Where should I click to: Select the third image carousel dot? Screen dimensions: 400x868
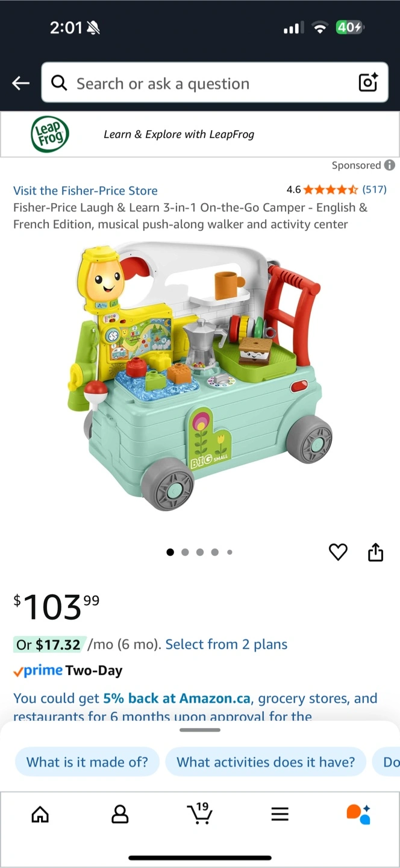pos(200,552)
